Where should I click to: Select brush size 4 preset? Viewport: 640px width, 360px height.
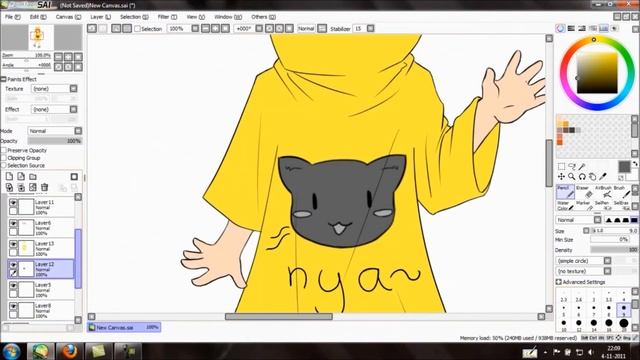624,296
